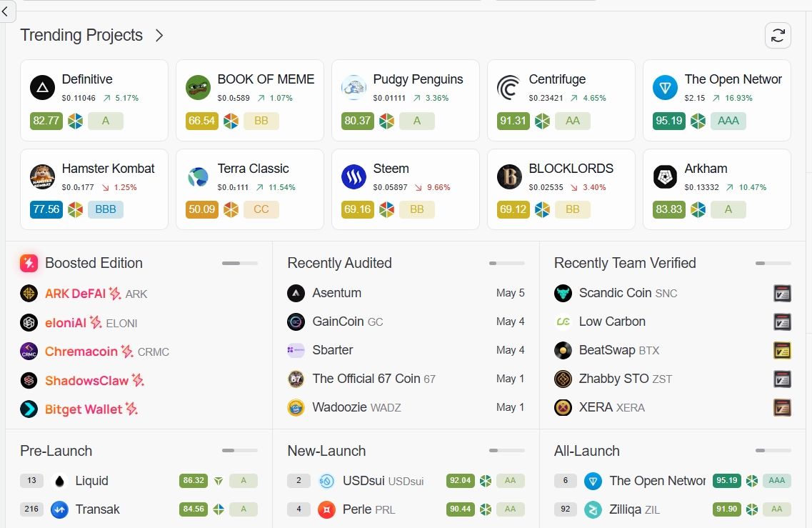Click the score 82.77 badge on Definitive
Image resolution: width=812 pixels, height=528 pixels.
point(46,121)
